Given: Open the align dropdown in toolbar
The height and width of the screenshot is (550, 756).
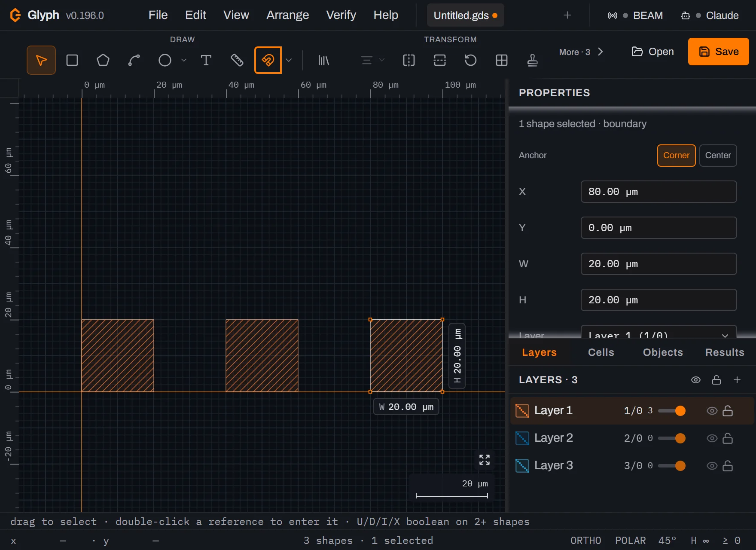Looking at the screenshot, I should pos(372,60).
